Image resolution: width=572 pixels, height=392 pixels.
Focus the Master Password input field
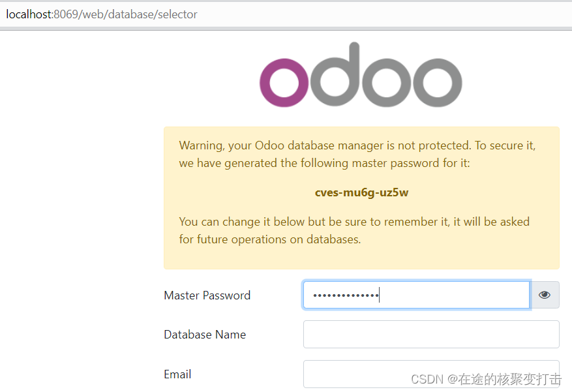tap(416, 295)
